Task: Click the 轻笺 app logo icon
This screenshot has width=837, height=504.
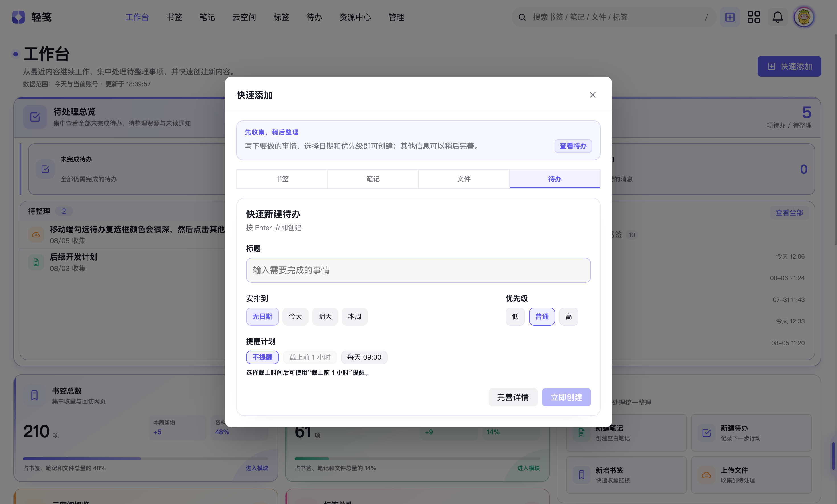Action: click(x=18, y=17)
